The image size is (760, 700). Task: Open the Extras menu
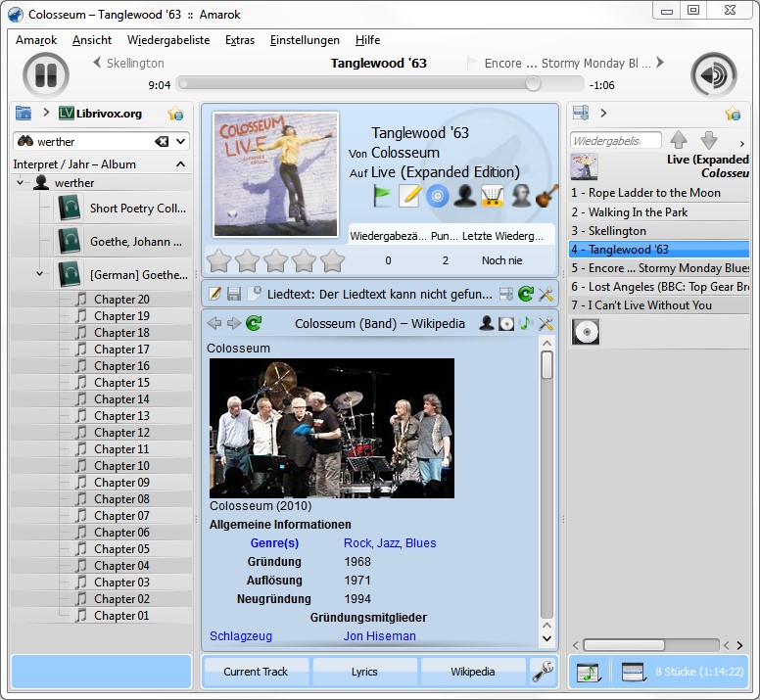(x=240, y=40)
